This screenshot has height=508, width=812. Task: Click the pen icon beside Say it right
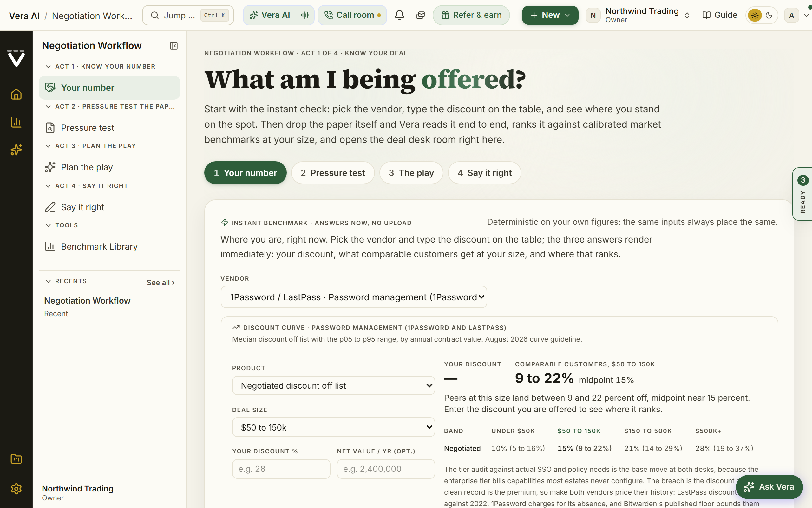[50, 207]
